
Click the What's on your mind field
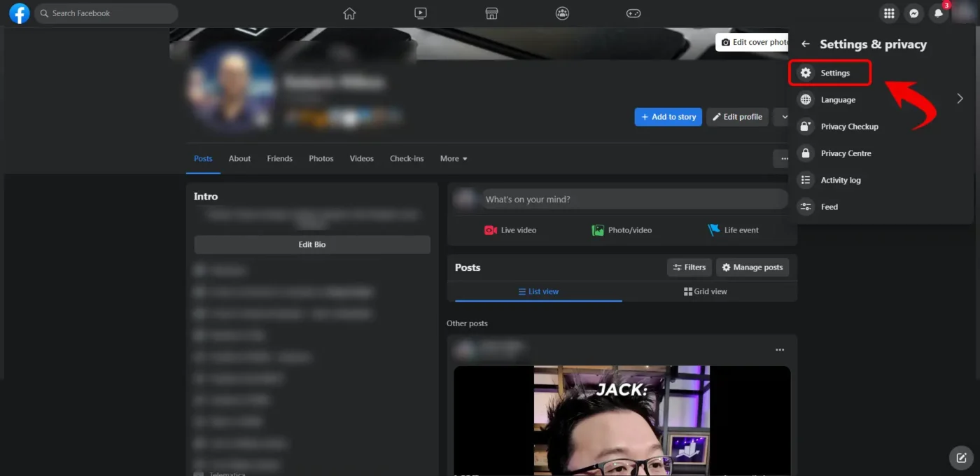point(633,199)
